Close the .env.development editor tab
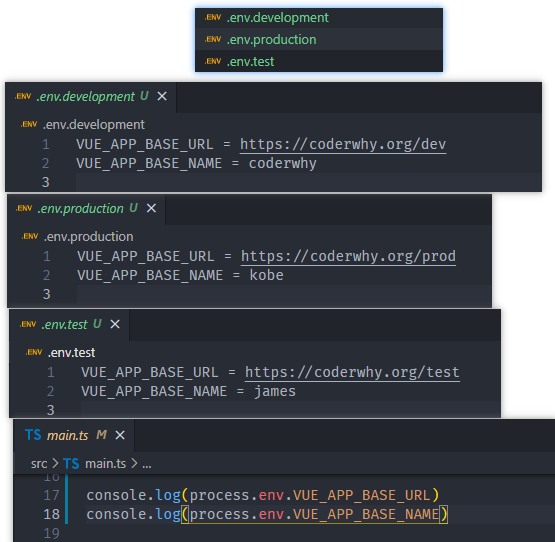This screenshot has height=542, width=555. [162, 96]
